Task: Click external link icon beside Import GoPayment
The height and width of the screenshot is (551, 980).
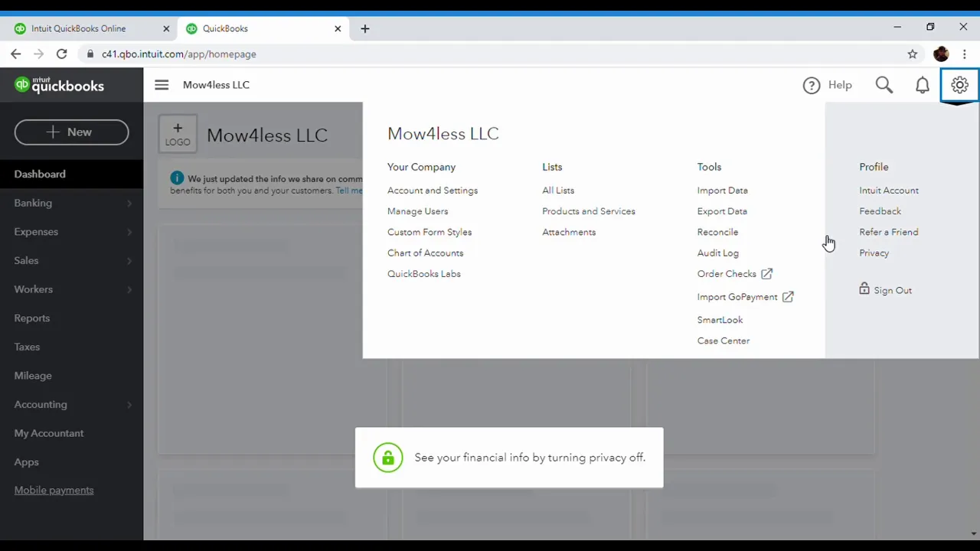Action: (788, 296)
